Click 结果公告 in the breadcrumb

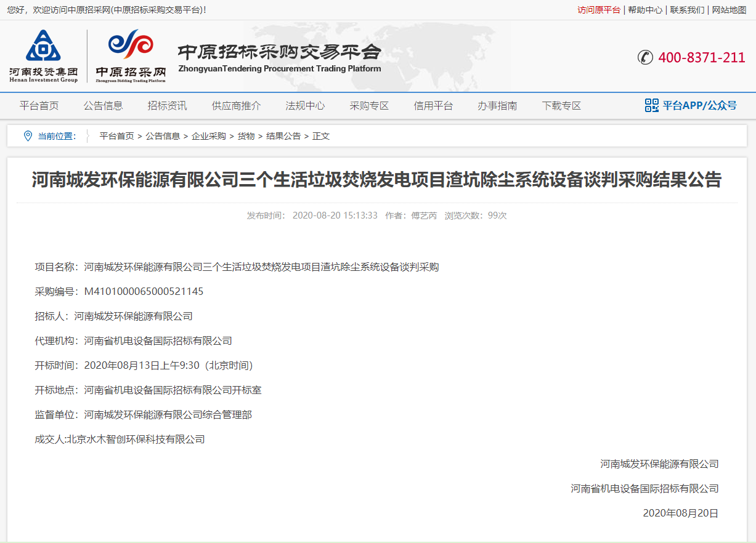(x=284, y=136)
